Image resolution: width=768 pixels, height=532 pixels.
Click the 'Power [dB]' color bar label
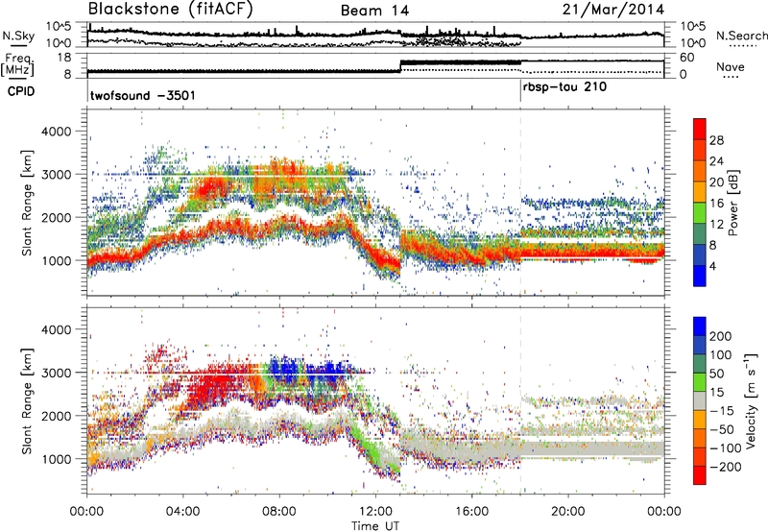pyautogui.click(x=732, y=203)
